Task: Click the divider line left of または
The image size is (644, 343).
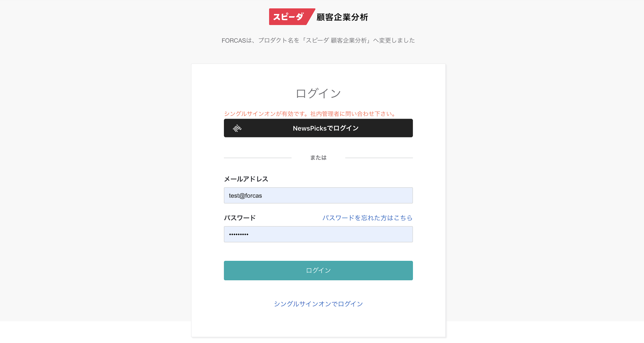Action: point(257,158)
